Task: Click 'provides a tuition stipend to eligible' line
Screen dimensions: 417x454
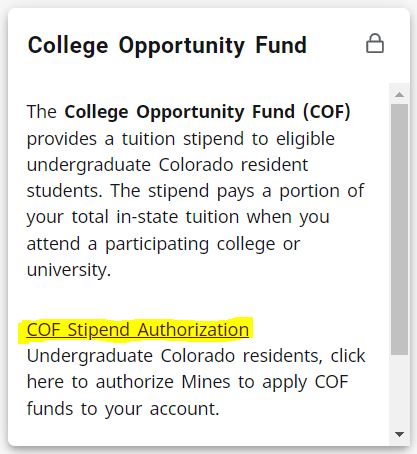Action: point(181,139)
